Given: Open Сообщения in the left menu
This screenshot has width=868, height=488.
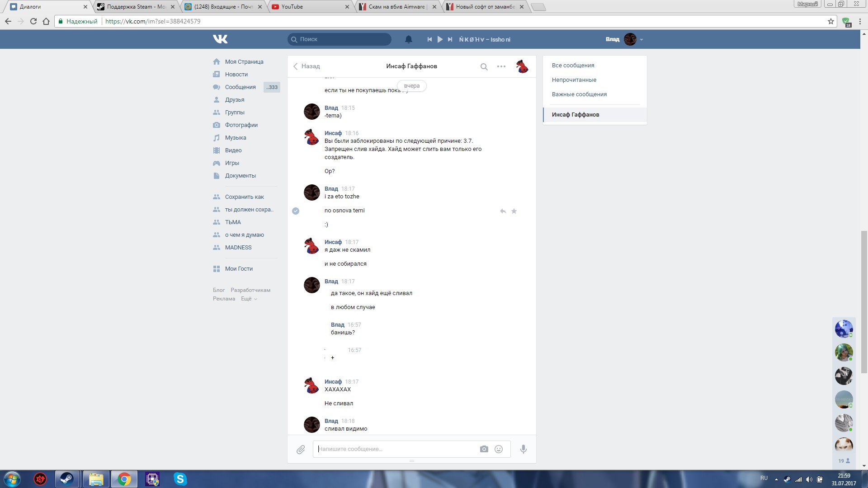Looking at the screenshot, I should 240,87.
